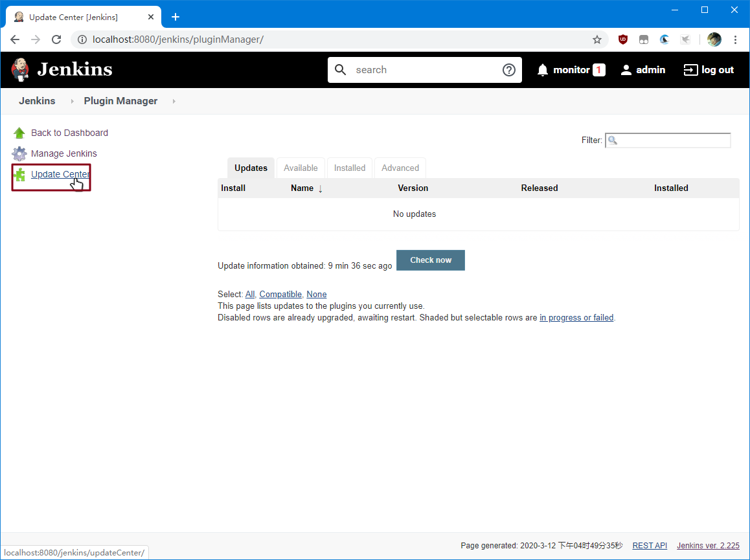
Task: Open the uBlock extension icon
Action: click(x=623, y=39)
